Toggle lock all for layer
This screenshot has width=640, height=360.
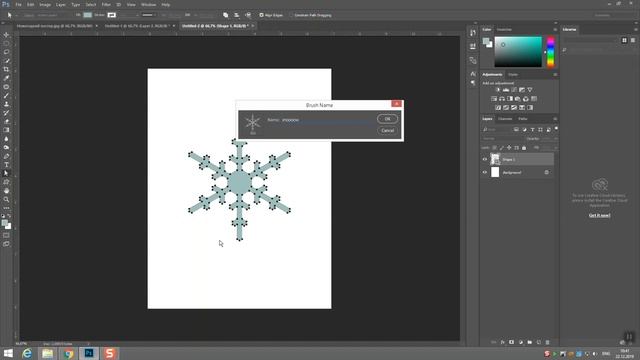pyautogui.click(x=524, y=148)
